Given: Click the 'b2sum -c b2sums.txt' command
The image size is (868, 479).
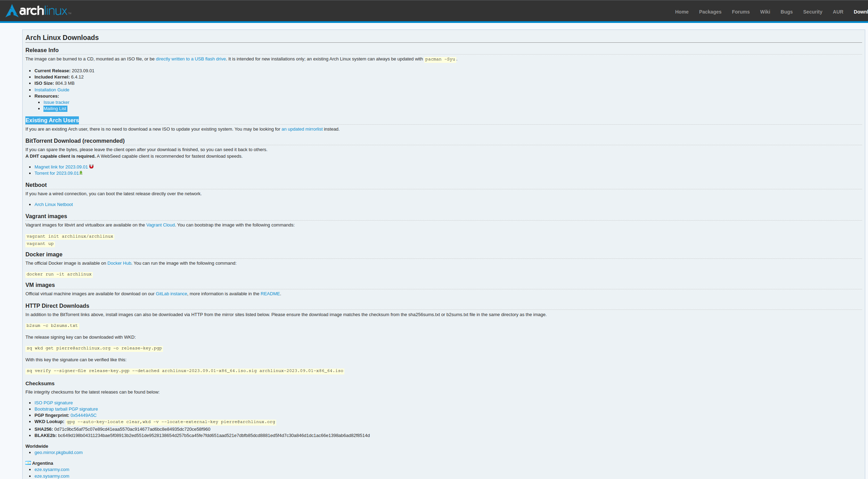Looking at the screenshot, I should coord(52,326).
